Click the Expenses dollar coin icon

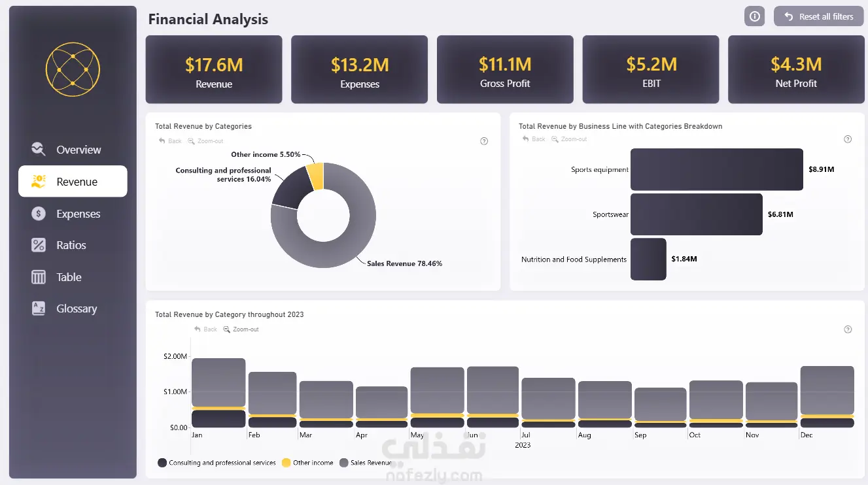click(x=39, y=214)
